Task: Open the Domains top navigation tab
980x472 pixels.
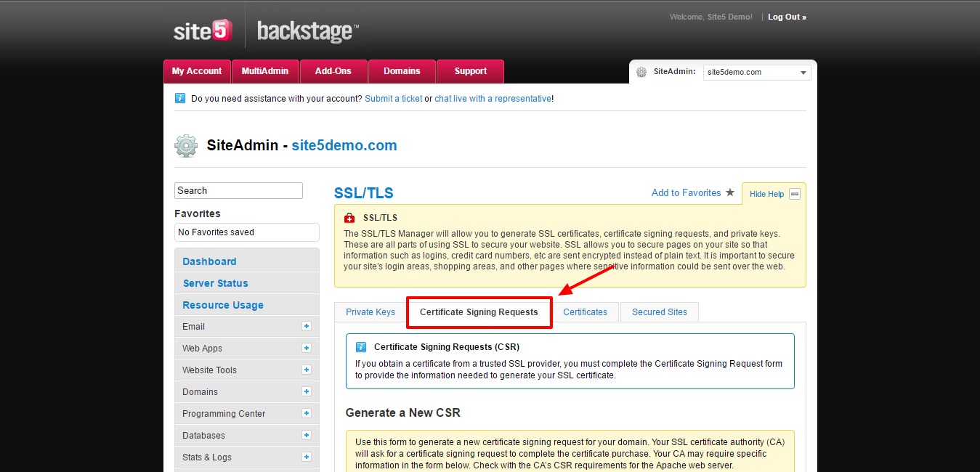Action: pyautogui.click(x=402, y=71)
